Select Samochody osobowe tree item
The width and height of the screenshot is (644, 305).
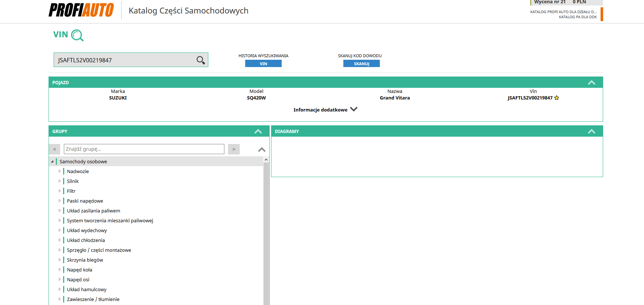(x=83, y=161)
